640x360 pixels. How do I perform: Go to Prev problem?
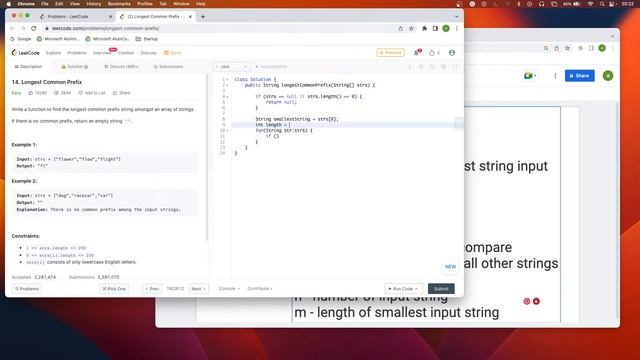pyautogui.click(x=152, y=289)
